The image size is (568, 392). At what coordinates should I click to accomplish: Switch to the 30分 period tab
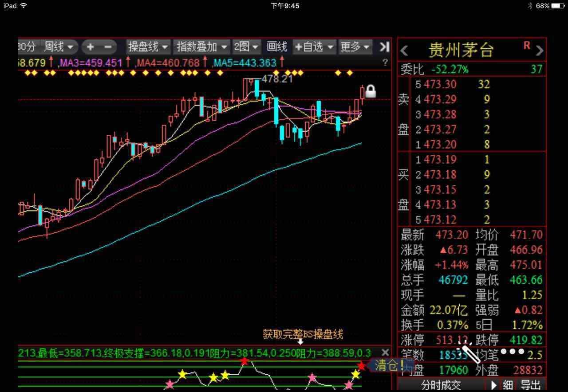coord(28,47)
